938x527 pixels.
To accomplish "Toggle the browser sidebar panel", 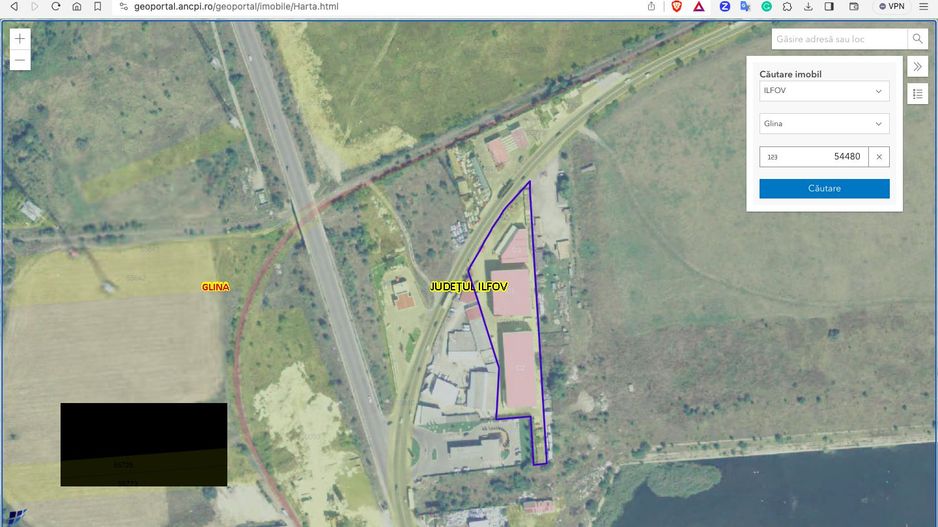I will click(x=829, y=6).
